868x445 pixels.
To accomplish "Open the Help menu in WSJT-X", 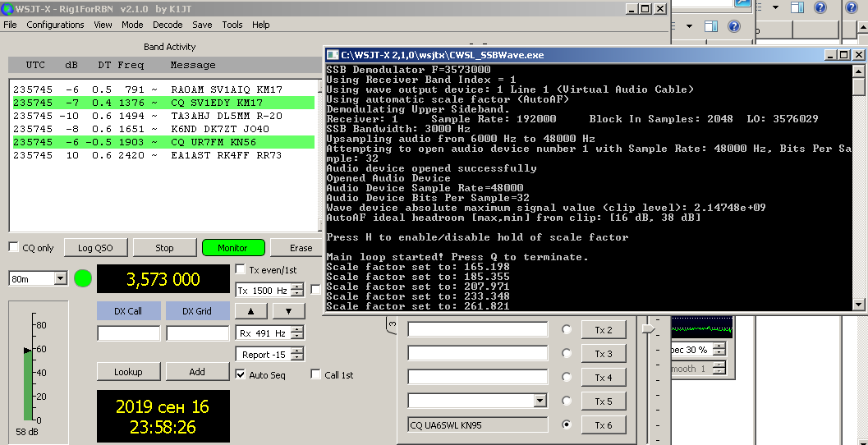I will 261,25.
